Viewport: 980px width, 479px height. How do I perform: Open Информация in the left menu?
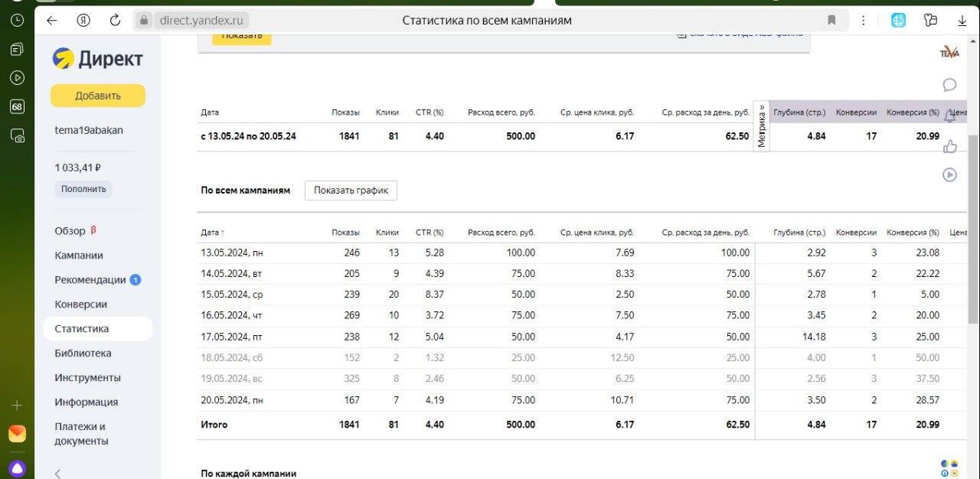tap(86, 402)
